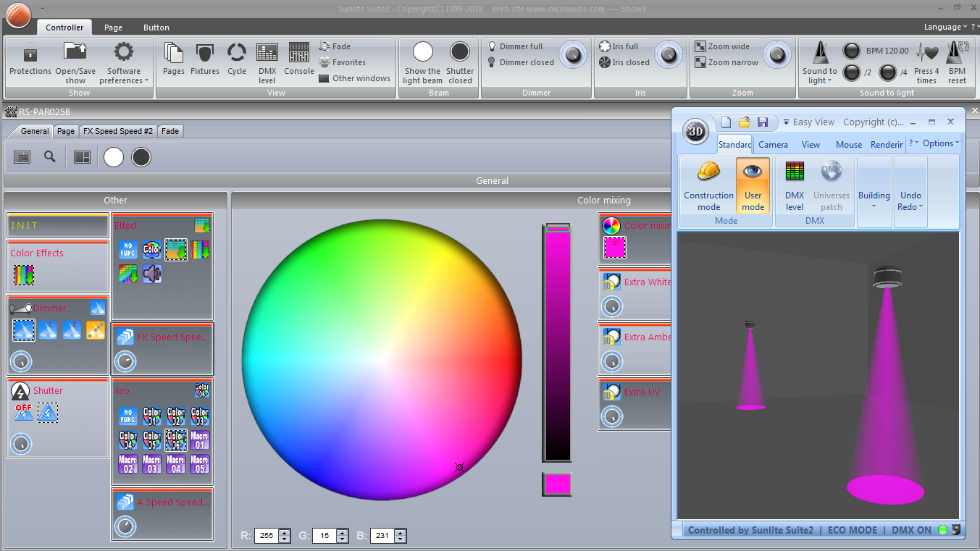Choose Macro 01 in the Aro panel

pyautogui.click(x=199, y=440)
